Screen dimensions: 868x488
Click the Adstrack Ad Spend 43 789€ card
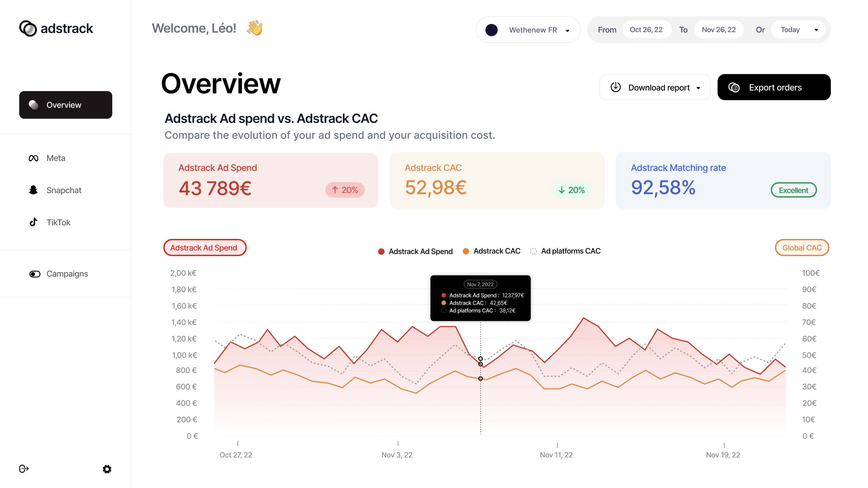(271, 181)
